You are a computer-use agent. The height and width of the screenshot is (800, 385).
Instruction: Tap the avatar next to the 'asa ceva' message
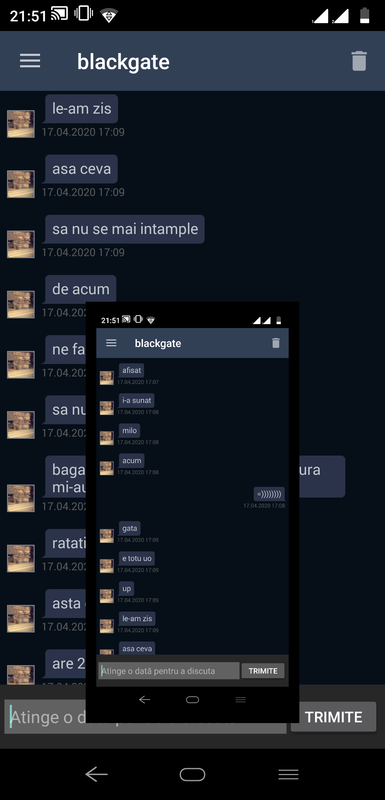click(x=21, y=184)
